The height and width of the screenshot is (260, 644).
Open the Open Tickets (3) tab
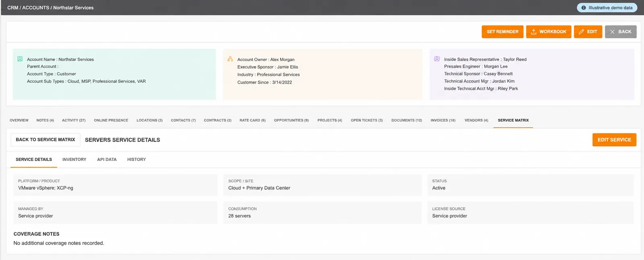[367, 120]
